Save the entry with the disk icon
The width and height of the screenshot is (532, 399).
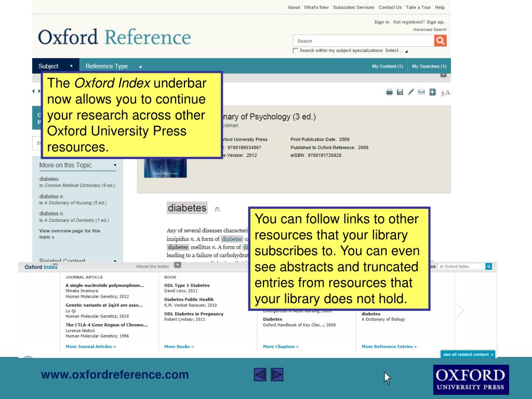[x=400, y=92]
